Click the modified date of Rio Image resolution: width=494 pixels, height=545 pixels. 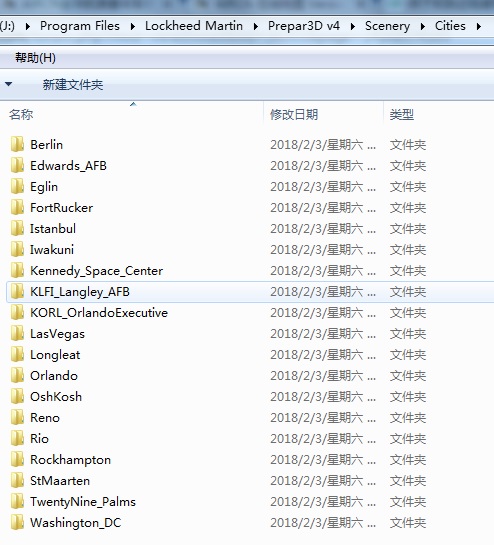[x=323, y=439]
